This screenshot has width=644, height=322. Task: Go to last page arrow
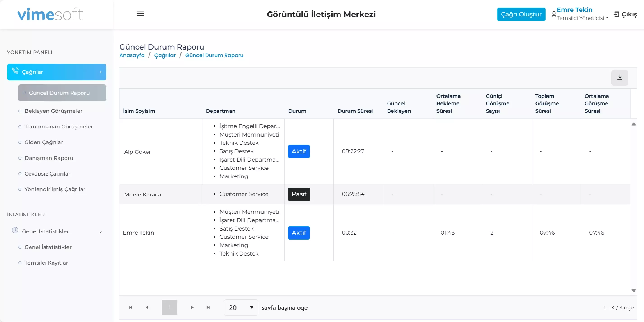208,307
